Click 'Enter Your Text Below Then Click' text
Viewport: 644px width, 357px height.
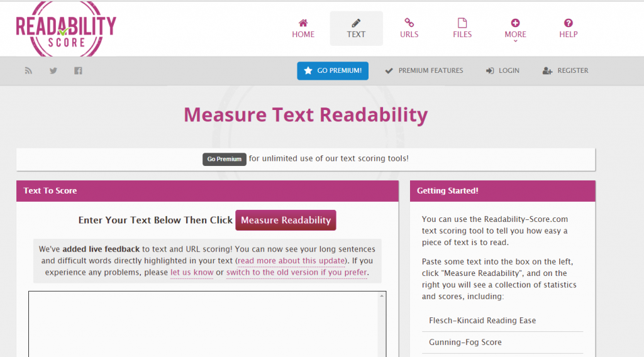point(155,221)
